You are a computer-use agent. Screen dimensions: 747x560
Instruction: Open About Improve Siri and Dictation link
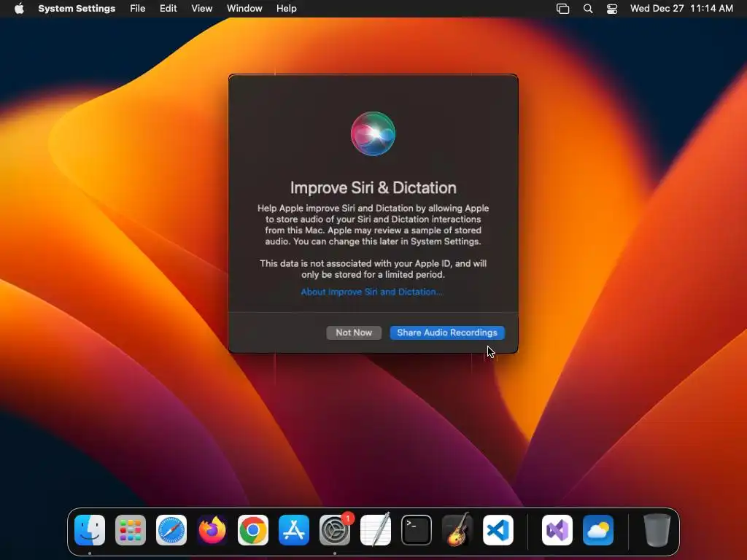click(372, 292)
